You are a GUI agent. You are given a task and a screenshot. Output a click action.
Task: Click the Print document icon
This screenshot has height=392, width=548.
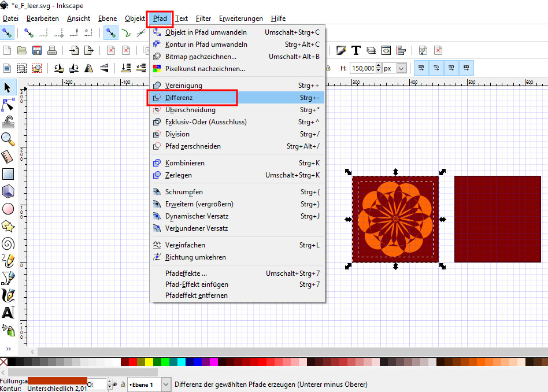pyautogui.click(x=51, y=50)
